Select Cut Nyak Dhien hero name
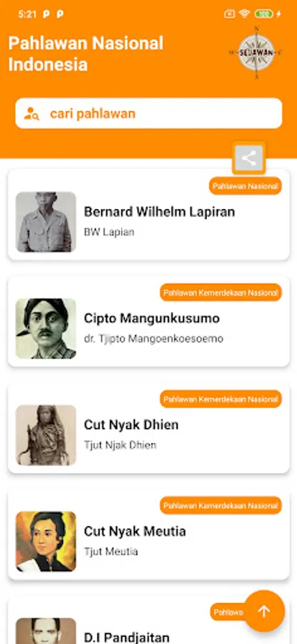297x644 pixels. (x=131, y=424)
